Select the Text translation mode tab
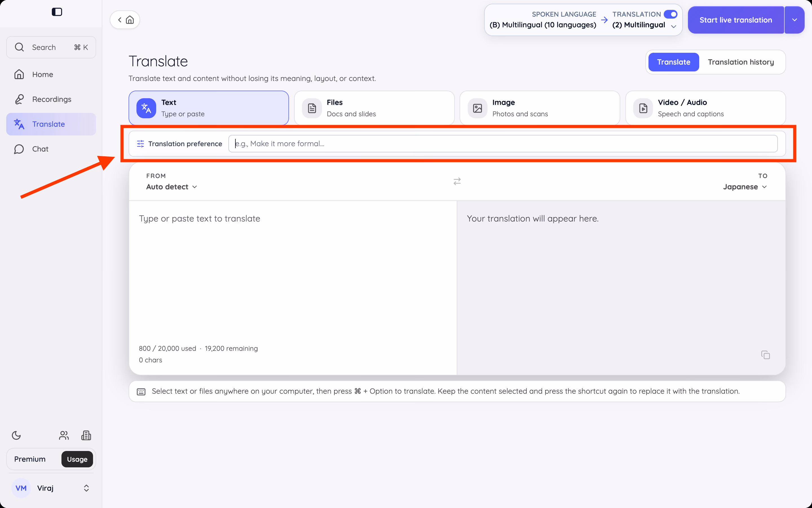This screenshot has height=508, width=812. (x=209, y=108)
